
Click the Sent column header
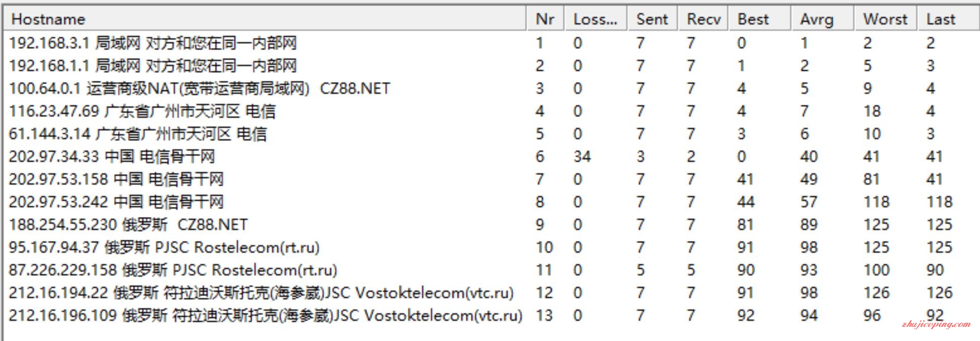click(652, 19)
